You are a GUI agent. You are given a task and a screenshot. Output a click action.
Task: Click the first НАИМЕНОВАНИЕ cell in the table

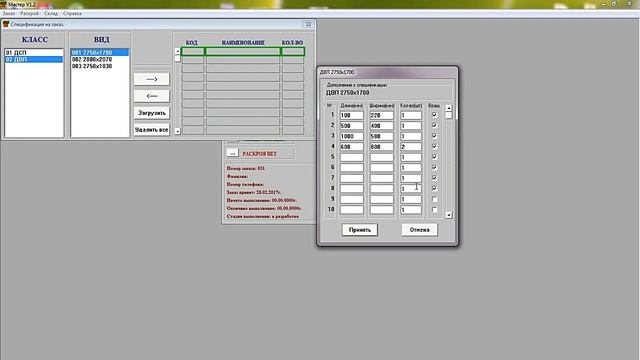coord(243,51)
